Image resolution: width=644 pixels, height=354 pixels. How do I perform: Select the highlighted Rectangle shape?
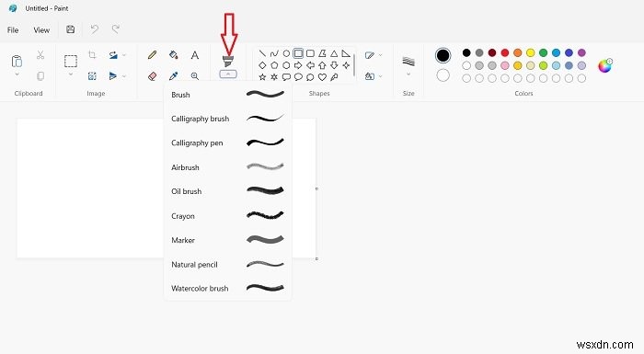click(298, 53)
